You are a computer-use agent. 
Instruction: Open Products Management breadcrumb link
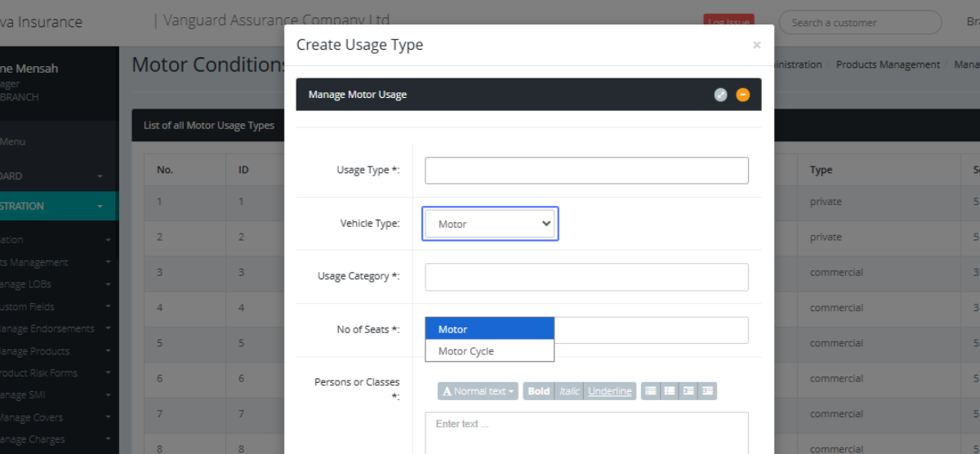(888, 65)
